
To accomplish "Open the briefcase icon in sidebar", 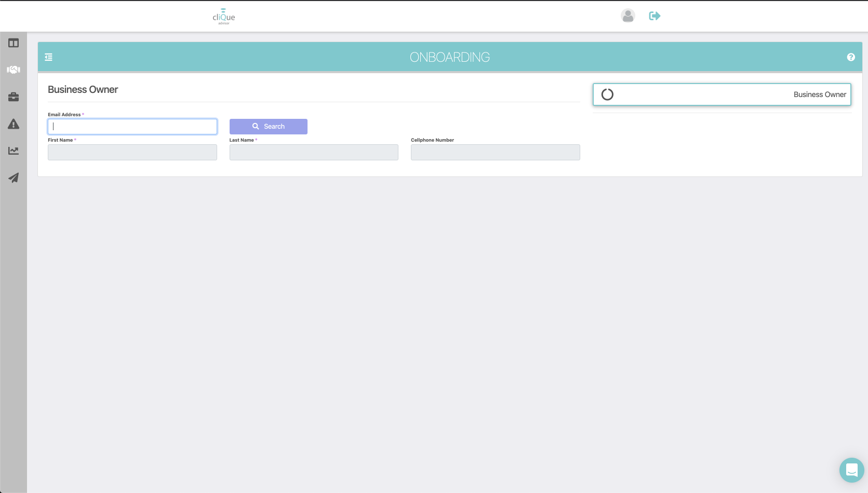I will coord(14,97).
